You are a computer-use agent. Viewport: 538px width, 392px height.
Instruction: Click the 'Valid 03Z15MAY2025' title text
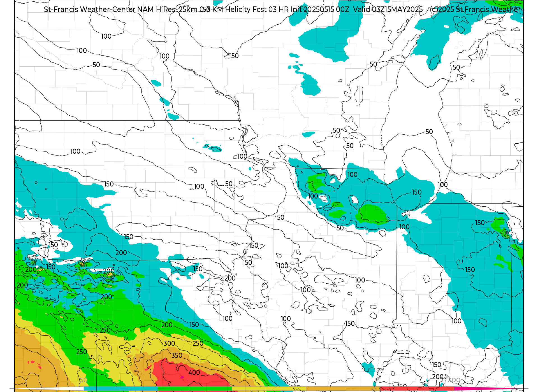pos(388,9)
